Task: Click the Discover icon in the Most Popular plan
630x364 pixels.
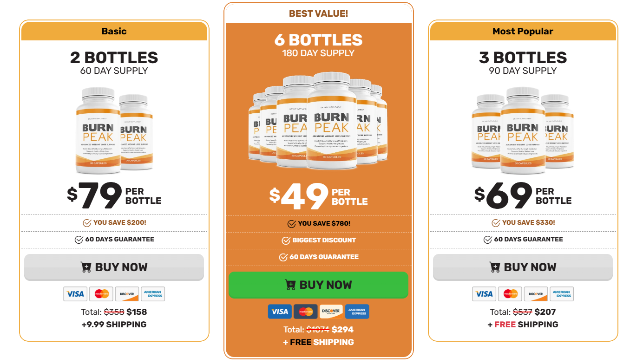Action: point(536,294)
